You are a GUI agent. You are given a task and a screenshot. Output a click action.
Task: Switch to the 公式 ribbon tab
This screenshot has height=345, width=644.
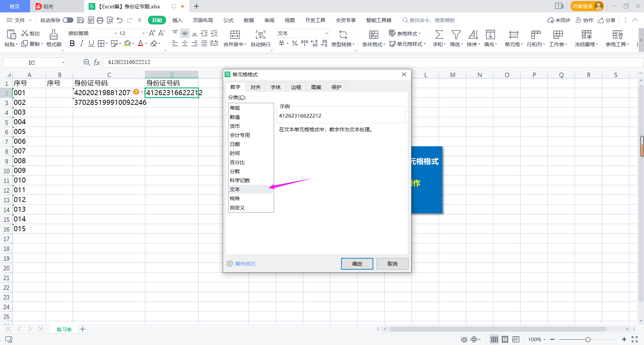(x=228, y=20)
